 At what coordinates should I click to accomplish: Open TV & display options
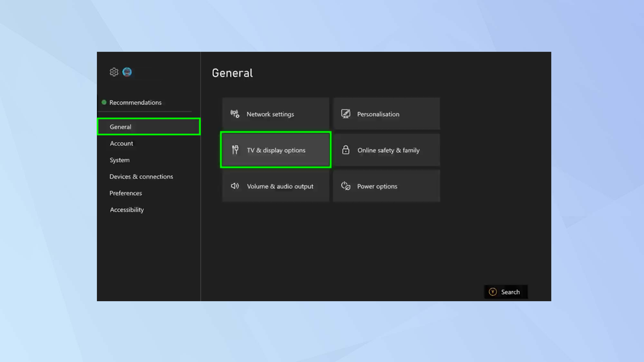[x=275, y=150]
